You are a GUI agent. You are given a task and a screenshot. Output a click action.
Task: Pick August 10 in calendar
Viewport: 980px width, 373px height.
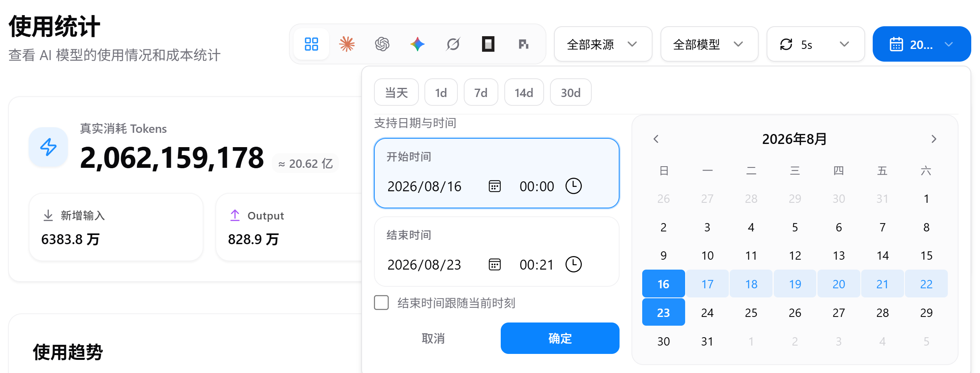[707, 255]
